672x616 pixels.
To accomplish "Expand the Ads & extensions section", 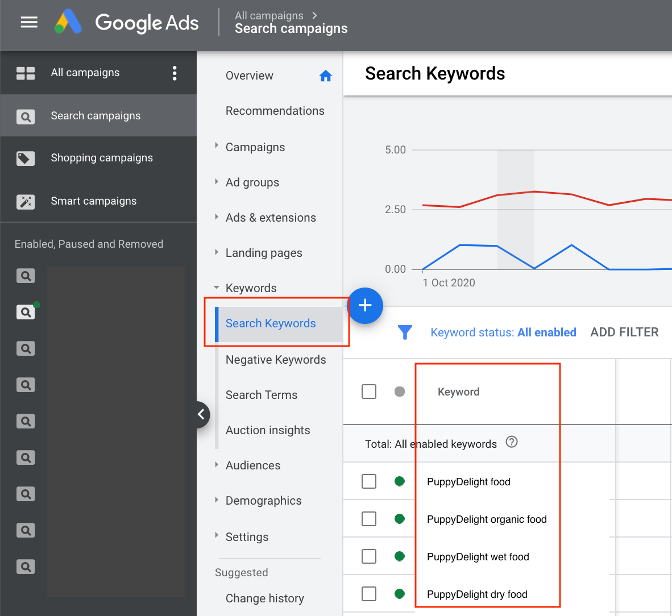I will tap(217, 217).
